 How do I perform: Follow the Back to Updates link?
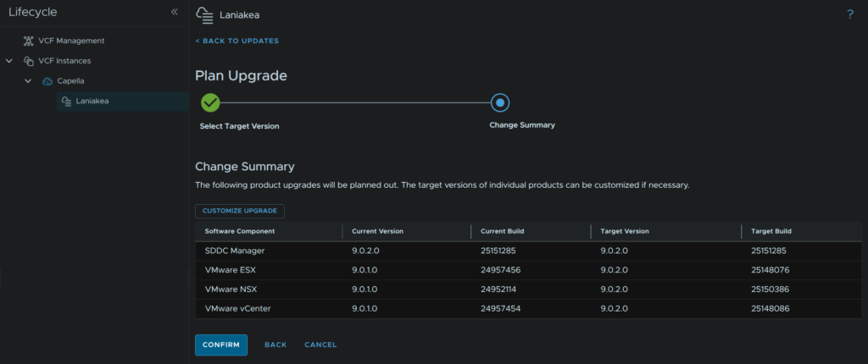236,41
